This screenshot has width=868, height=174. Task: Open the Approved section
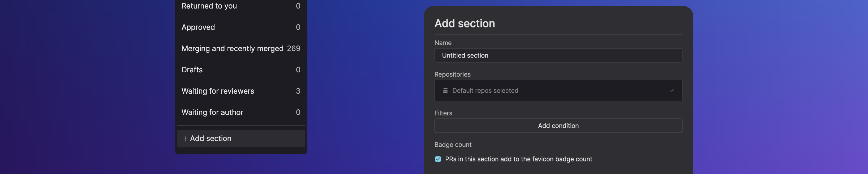(x=240, y=27)
